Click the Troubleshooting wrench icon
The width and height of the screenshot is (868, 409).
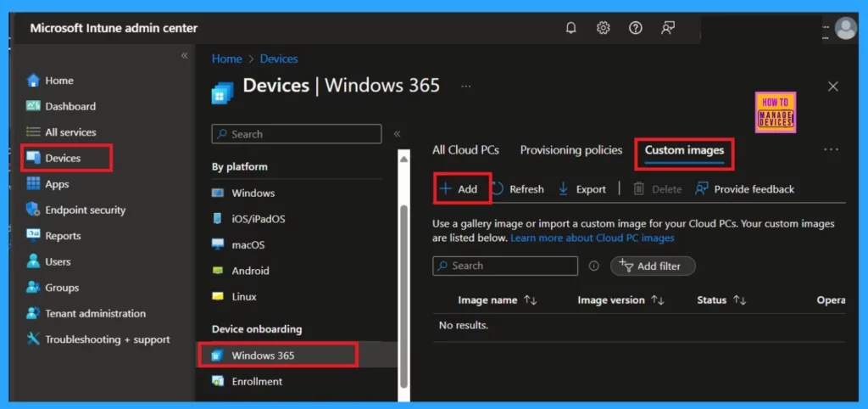click(x=34, y=339)
